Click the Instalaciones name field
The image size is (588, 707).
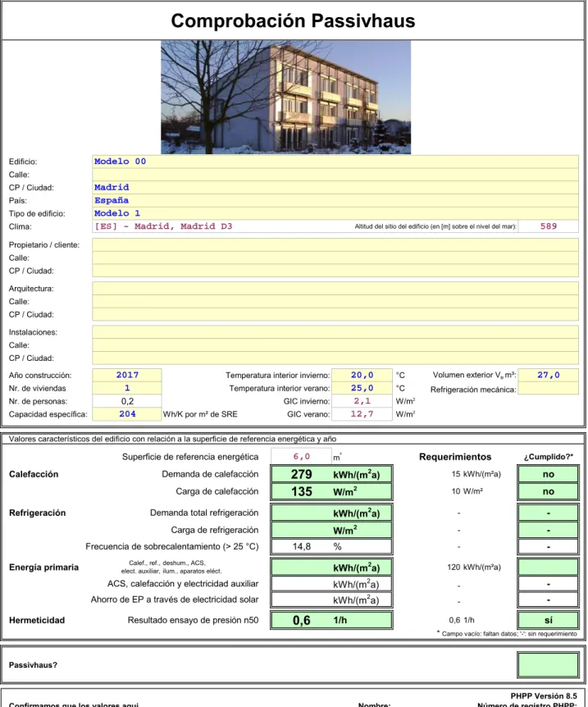(335, 332)
